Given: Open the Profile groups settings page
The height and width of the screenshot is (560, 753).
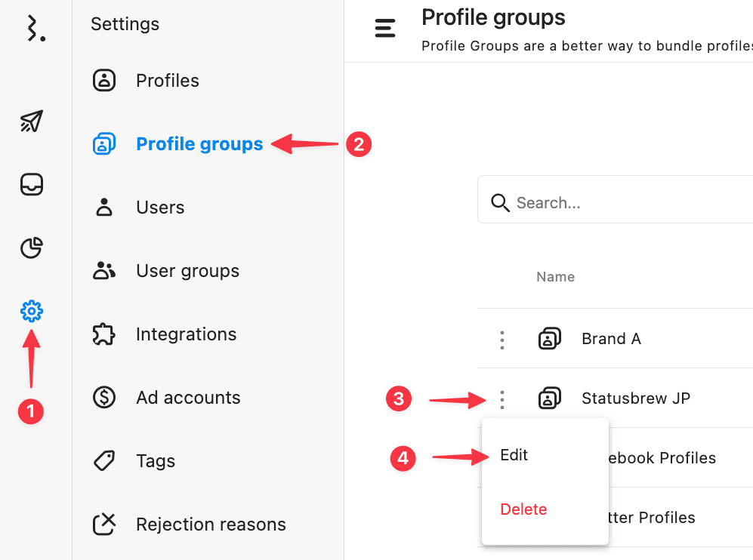Looking at the screenshot, I should click(x=199, y=144).
